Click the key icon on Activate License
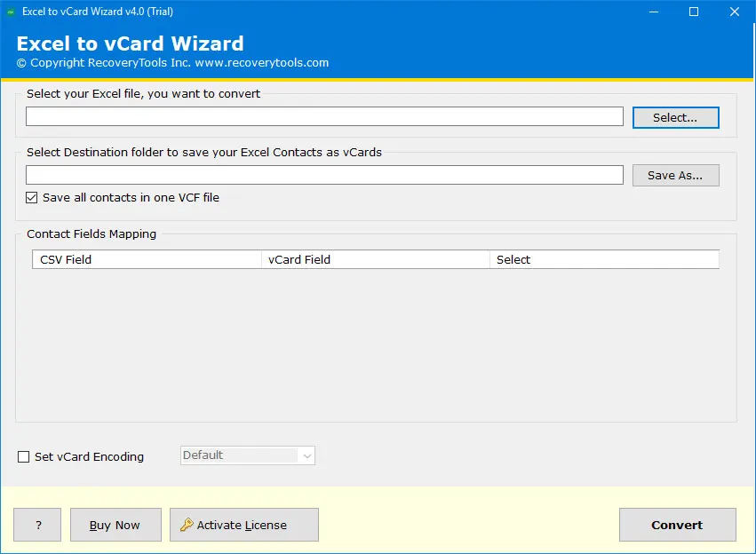 tap(187, 525)
